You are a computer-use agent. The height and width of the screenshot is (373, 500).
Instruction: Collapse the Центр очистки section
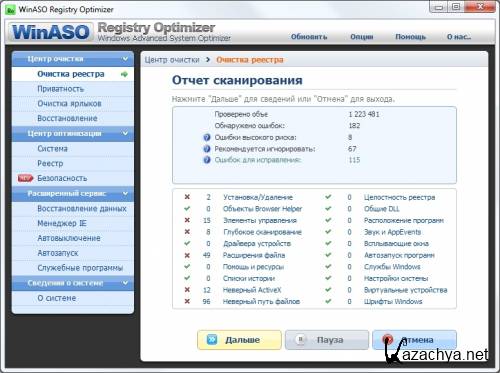coord(125,59)
